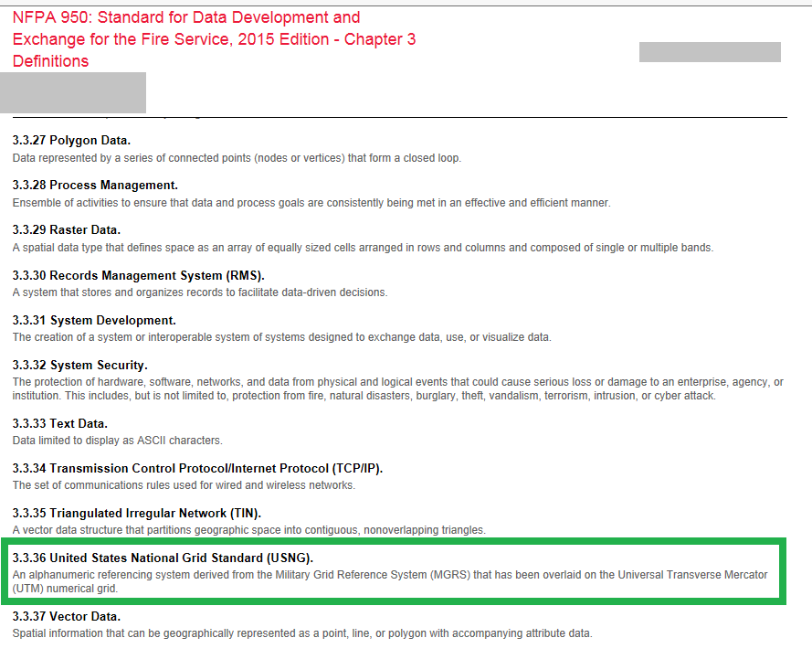Click the 3.3.31 System Development heading

coord(94,320)
